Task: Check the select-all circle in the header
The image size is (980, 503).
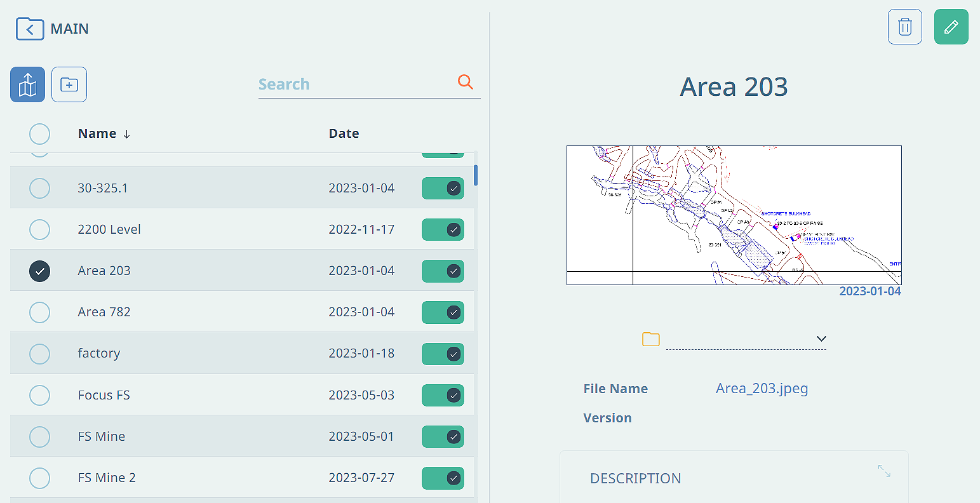Action: coord(39,134)
